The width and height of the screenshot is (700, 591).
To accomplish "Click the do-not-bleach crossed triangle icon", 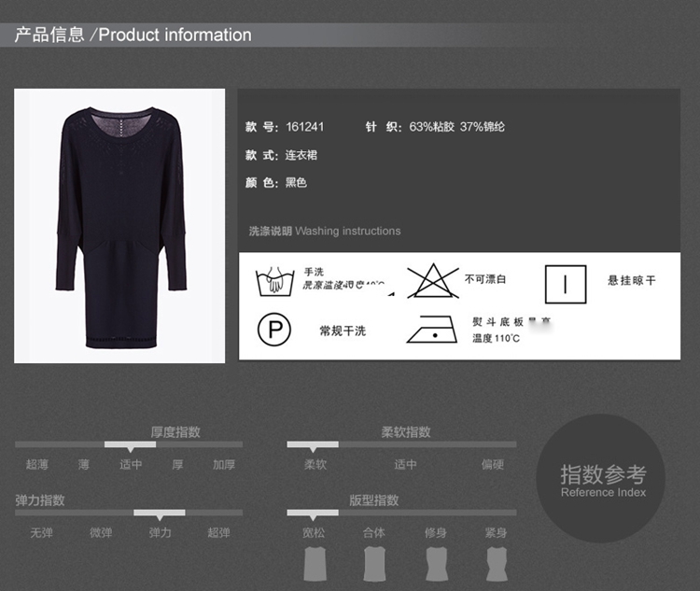I will pyautogui.click(x=432, y=280).
